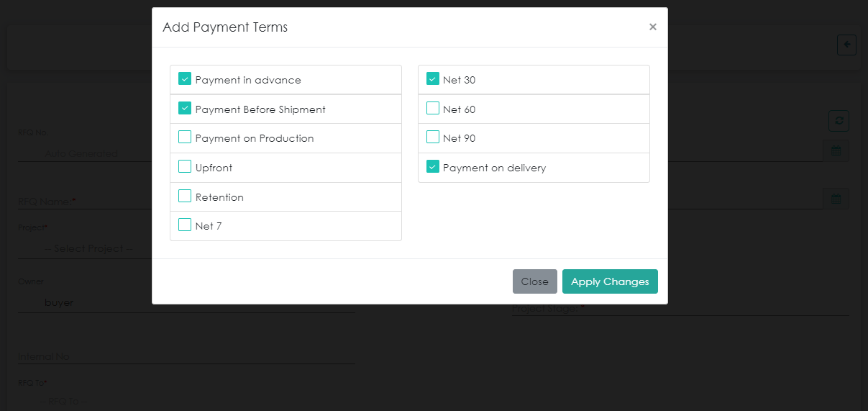The image size is (868, 411).
Task: Select the Retention checkbox
Action: pos(185,197)
